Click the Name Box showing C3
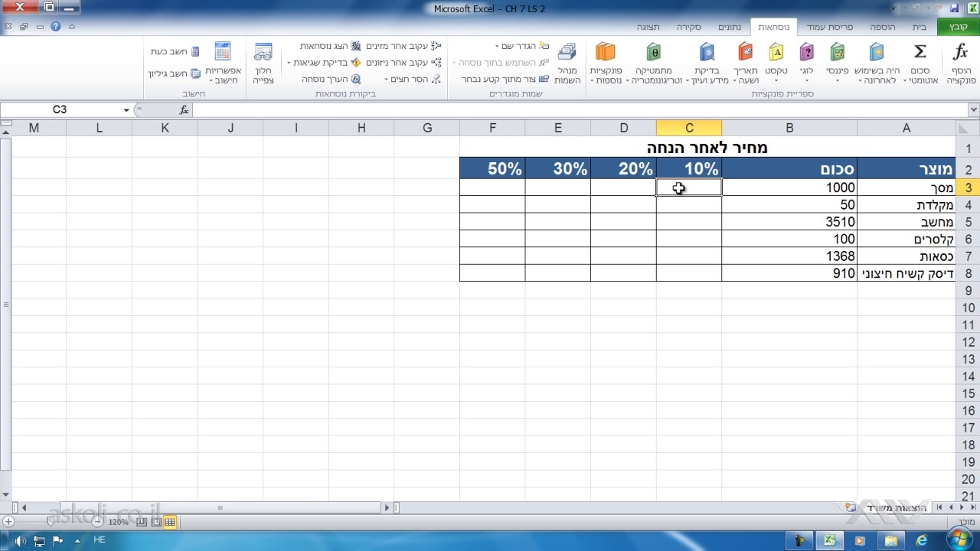This screenshot has width=980, height=551. pos(60,109)
